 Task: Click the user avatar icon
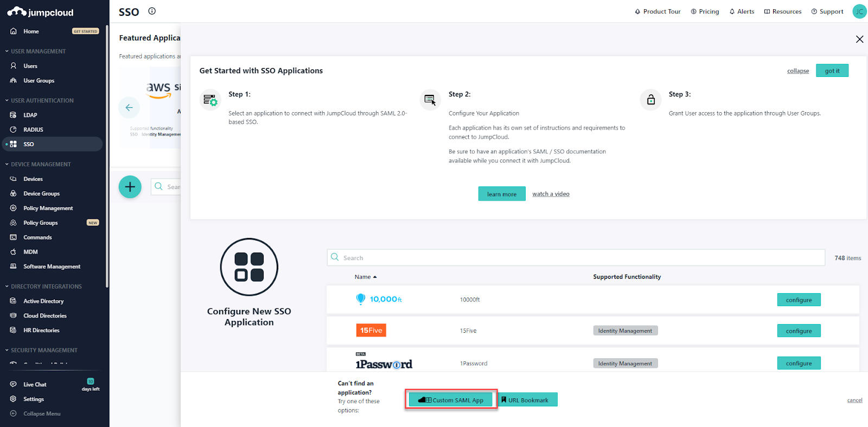click(x=859, y=11)
